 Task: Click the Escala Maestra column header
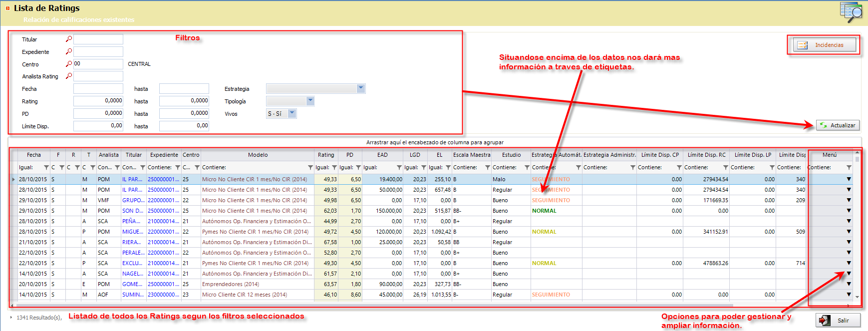tap(472, 155)
